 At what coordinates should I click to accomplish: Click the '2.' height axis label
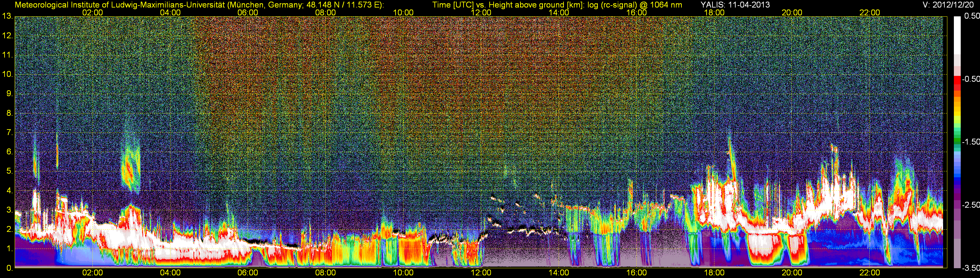(x=9, y=229)
